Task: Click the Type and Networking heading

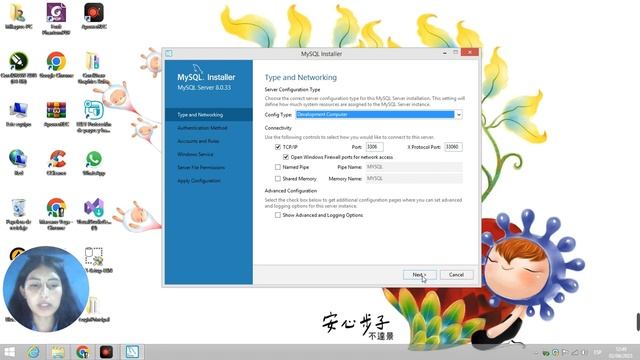Action: pos(301,77)
